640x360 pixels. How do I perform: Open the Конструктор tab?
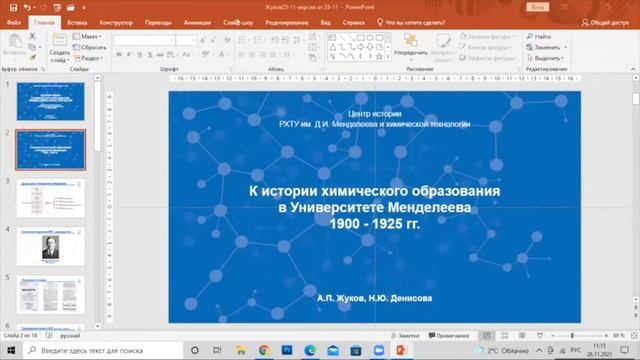(116, 22)
